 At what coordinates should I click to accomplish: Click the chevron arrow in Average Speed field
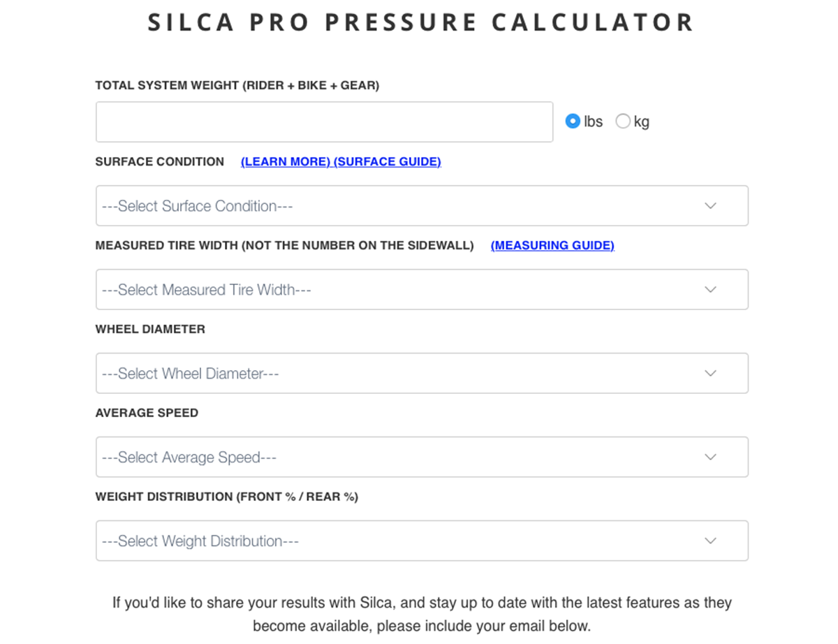710,458
